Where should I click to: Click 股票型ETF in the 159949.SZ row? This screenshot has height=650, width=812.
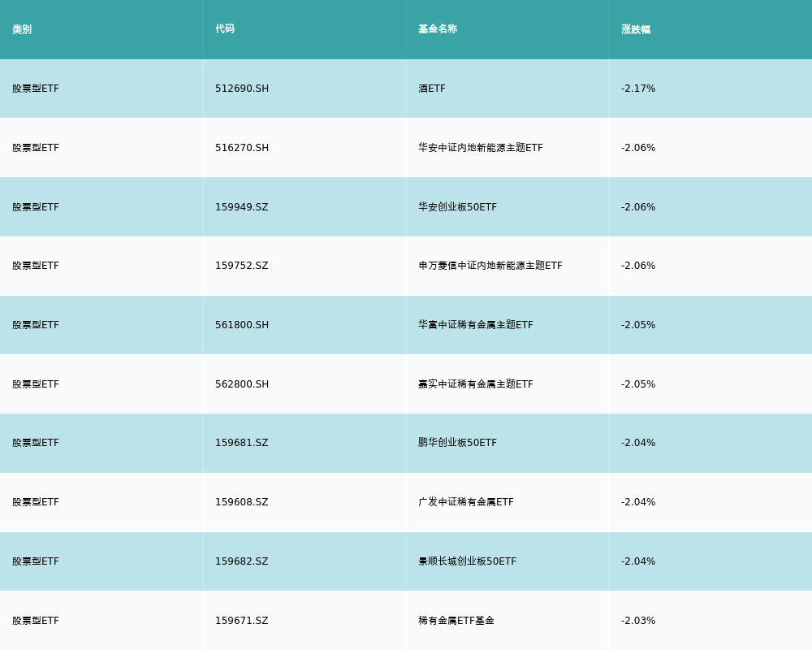[36, 207]
